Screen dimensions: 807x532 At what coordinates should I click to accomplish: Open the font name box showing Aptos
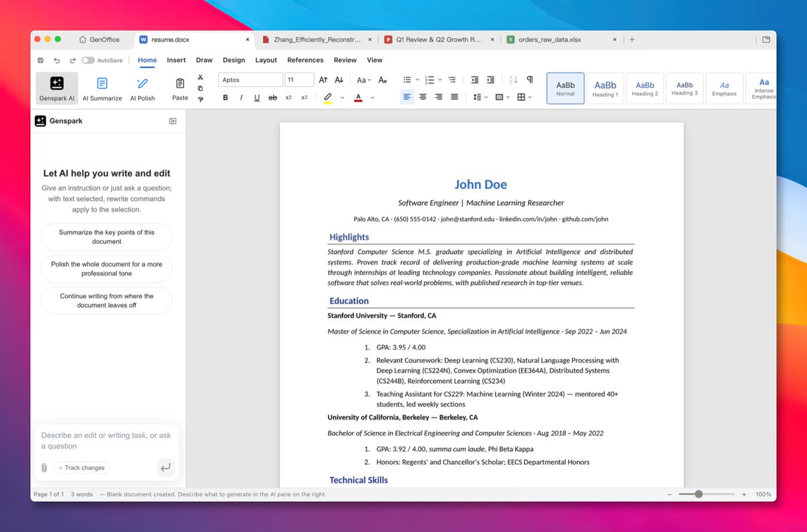click(x=251, y=79)
